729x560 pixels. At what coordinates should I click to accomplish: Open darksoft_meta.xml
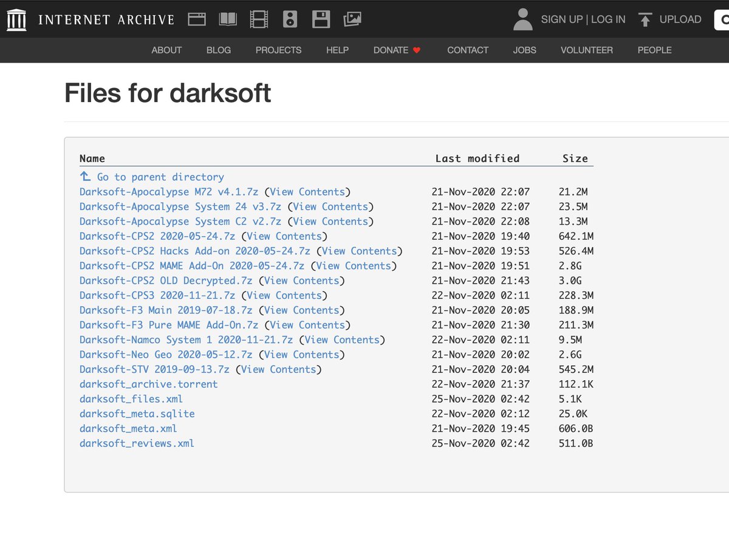[128, 428]
